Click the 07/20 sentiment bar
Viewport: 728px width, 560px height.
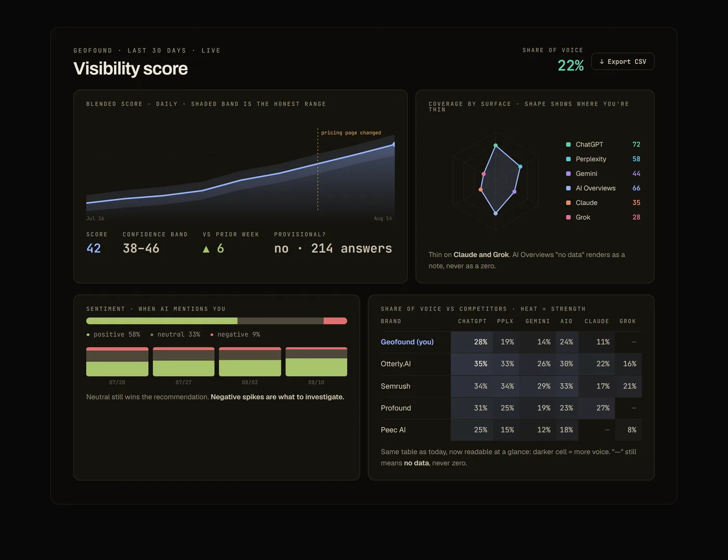point(117,362)
